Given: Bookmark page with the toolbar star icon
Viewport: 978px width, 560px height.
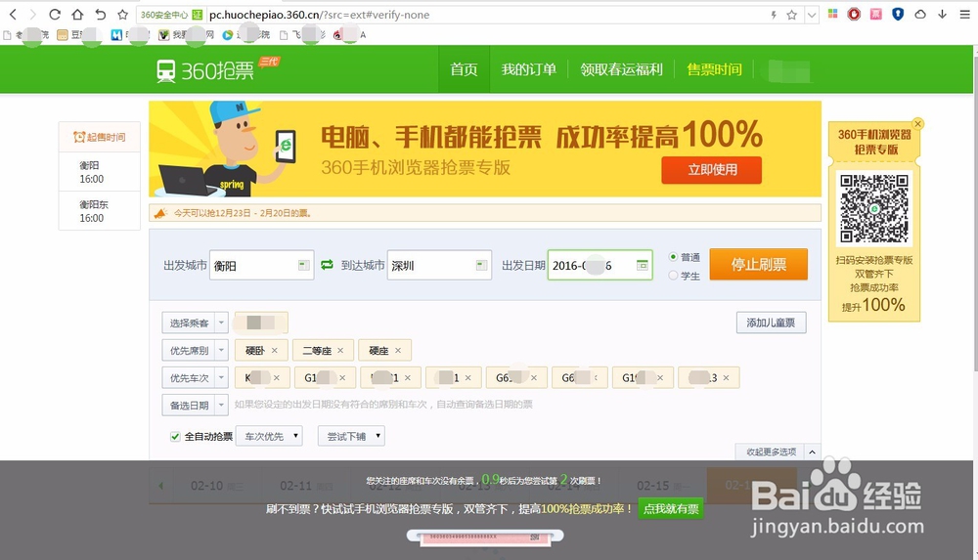Looking at the screenshot, I should point(123,15).
